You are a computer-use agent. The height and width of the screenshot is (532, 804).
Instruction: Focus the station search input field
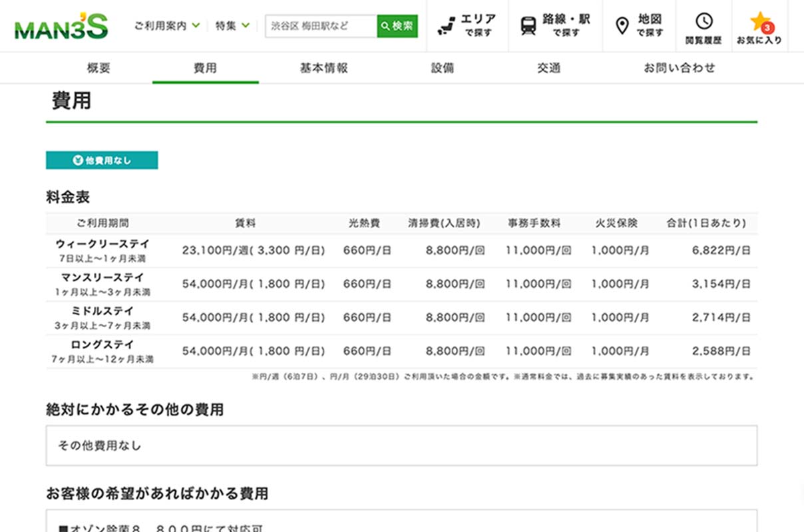click(x=321, y=26)
